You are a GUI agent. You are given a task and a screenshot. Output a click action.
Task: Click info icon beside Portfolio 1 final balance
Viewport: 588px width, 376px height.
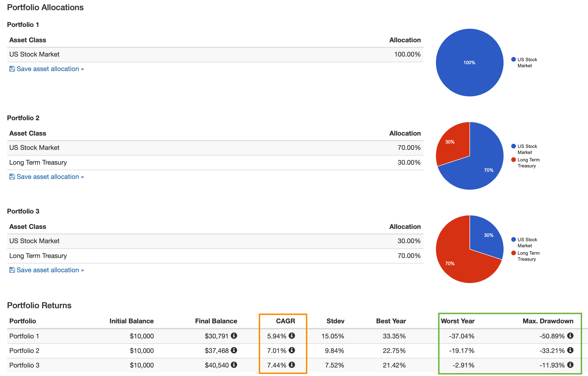tap(234, 336)
